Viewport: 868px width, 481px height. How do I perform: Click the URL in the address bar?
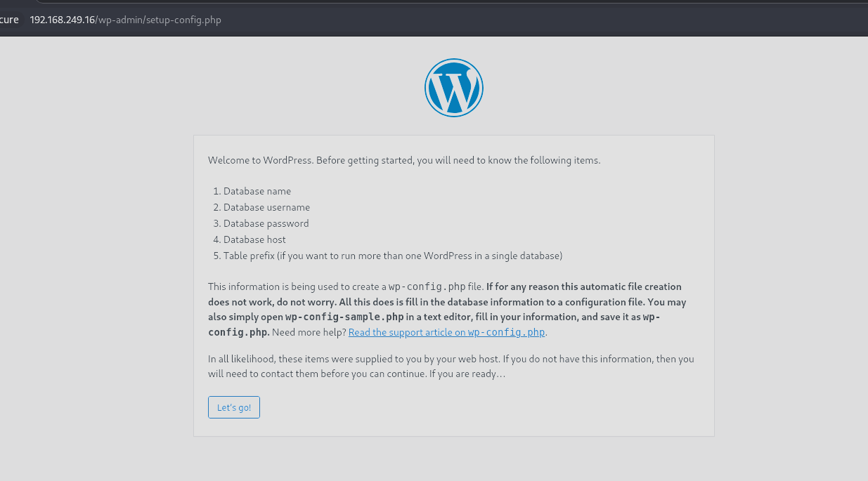(x=126, y=20)
